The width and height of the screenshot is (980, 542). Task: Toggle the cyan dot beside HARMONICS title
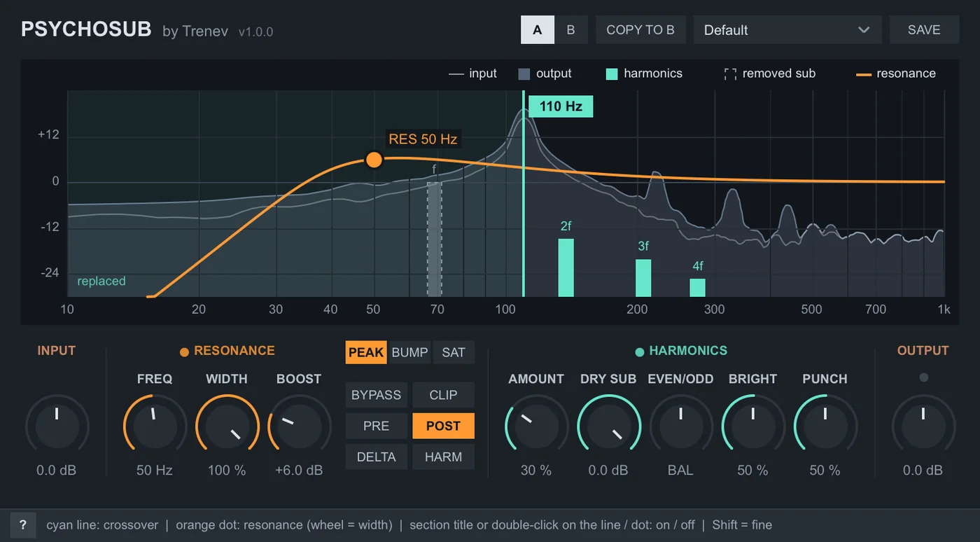640,352
